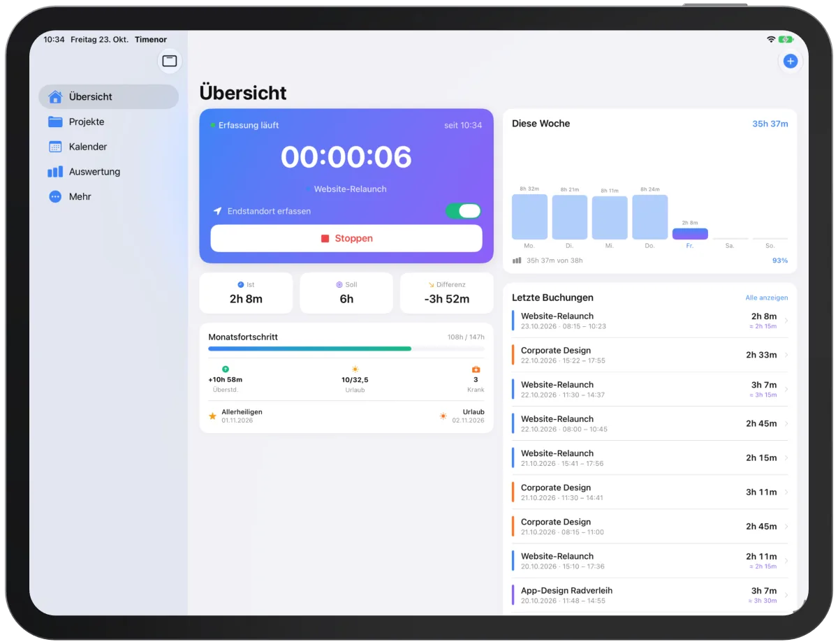Screen dimensions: 838x644
Task: Open the Kalender sidebar icon
Action: click(55, 147)
